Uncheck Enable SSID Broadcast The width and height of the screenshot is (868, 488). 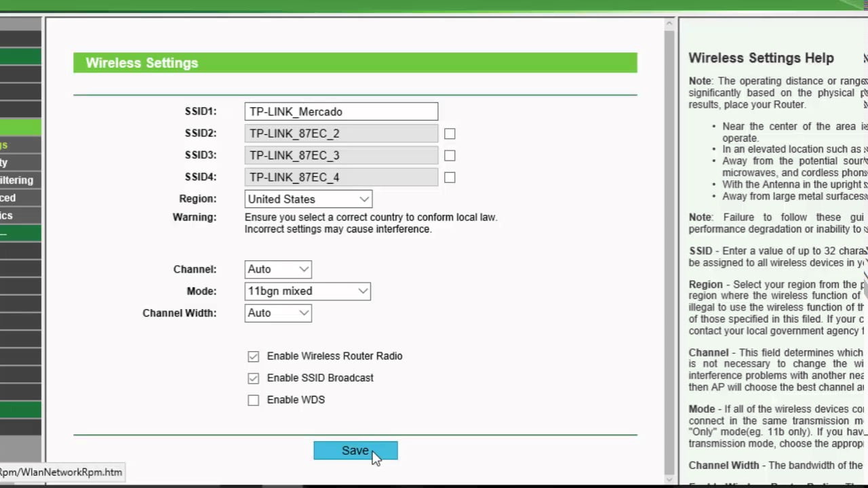click(x=254, y=378)
